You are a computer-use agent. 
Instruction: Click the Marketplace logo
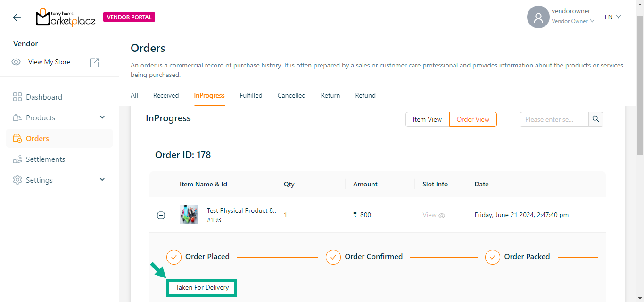point(66,17)
